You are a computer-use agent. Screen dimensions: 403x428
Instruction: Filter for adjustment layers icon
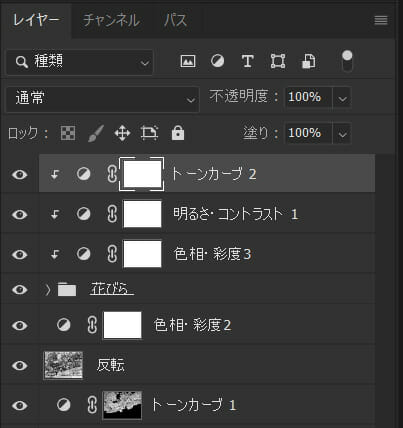pyautogui.click(x=217, y=61)
